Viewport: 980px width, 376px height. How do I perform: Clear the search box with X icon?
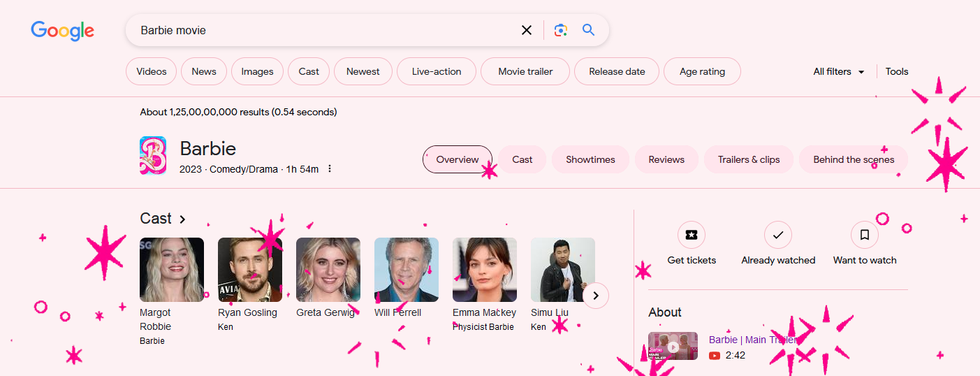[527, 30]
